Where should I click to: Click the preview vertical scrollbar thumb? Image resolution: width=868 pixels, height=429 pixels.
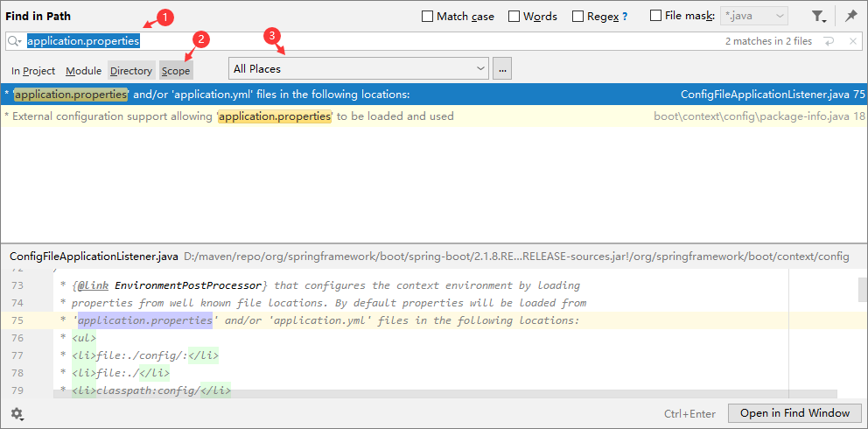pos(863,290)
